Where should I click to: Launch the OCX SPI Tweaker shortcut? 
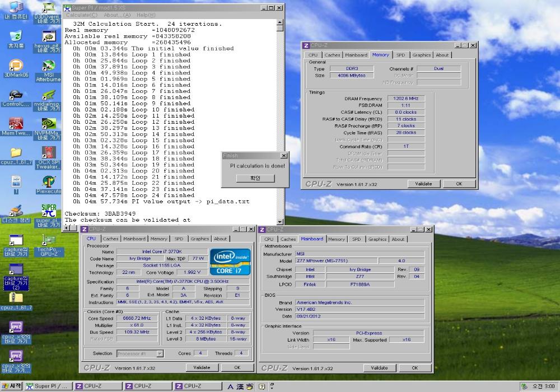click(48, 158)
